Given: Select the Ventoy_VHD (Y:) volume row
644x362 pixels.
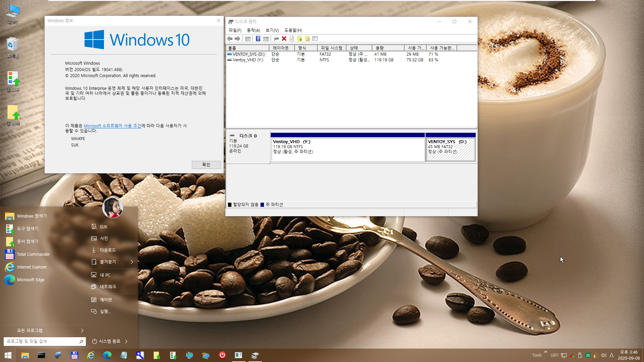Looking at the screenshot, I should [x=351, y=60].
